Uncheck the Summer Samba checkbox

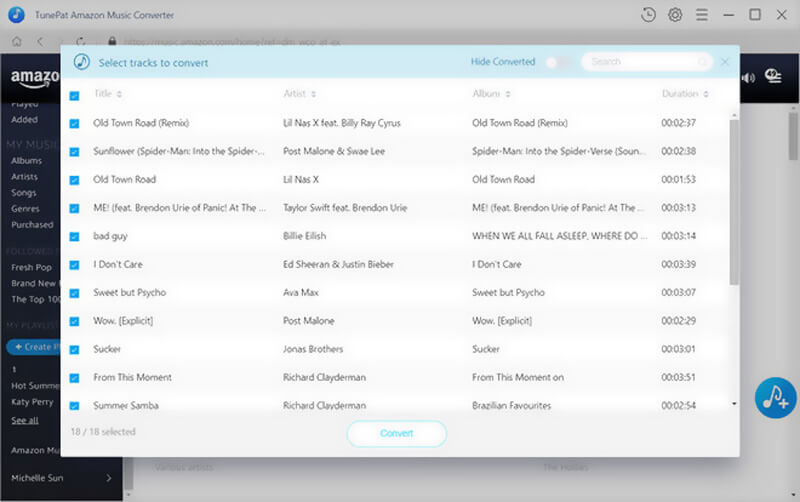coord(74,406)
